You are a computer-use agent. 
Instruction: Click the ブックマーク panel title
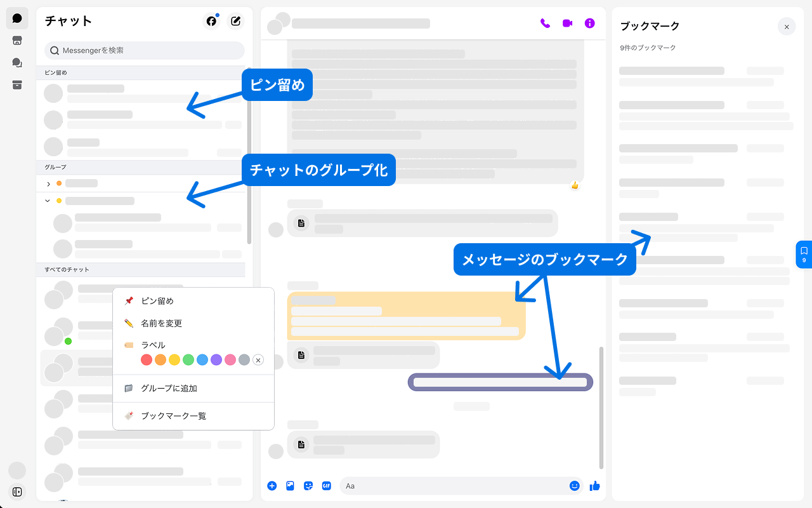pos(650,26)
